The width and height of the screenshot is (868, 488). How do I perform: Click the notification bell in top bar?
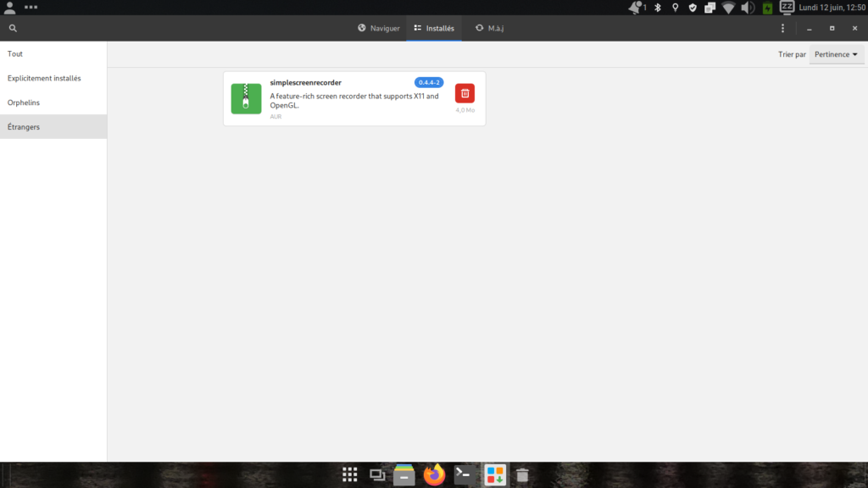click(636, 8)
